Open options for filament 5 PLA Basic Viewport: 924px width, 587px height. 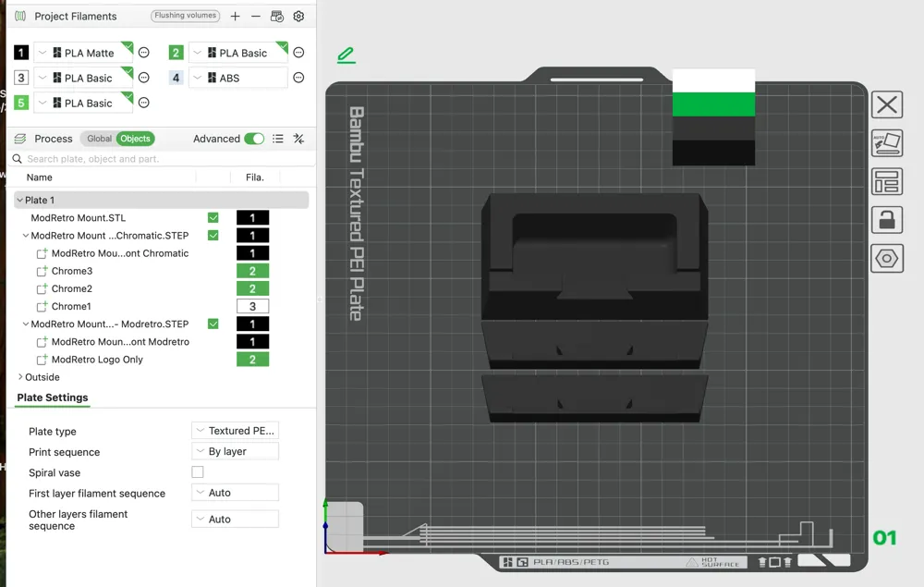tap(144, 103)
